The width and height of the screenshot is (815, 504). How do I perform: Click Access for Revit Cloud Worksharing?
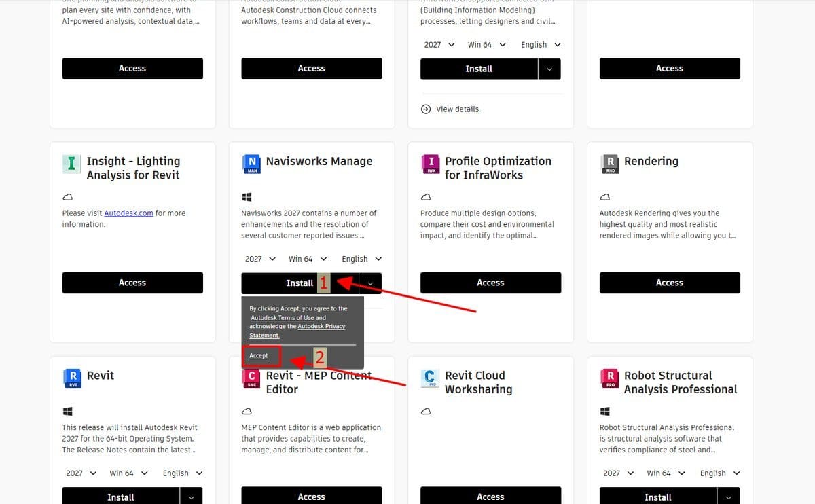click(490, 497)
